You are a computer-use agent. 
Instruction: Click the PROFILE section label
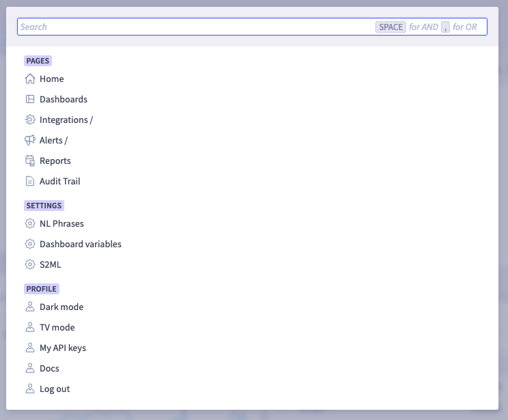42,289
